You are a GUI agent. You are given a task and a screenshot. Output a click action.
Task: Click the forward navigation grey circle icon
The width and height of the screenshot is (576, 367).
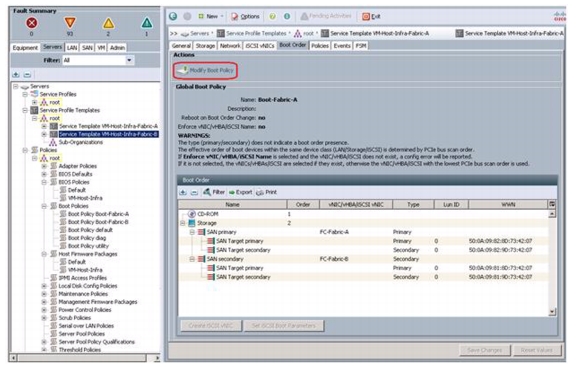(x=187, y=16)
